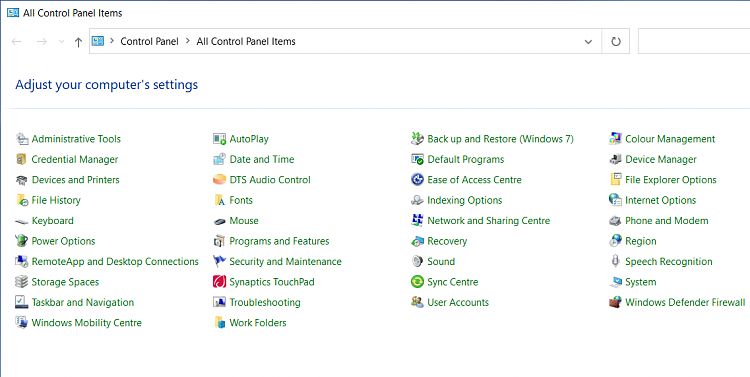Open Network and Sharing Centre icon
The height and width of the screenshot is (377, 750).
(418, 221)
